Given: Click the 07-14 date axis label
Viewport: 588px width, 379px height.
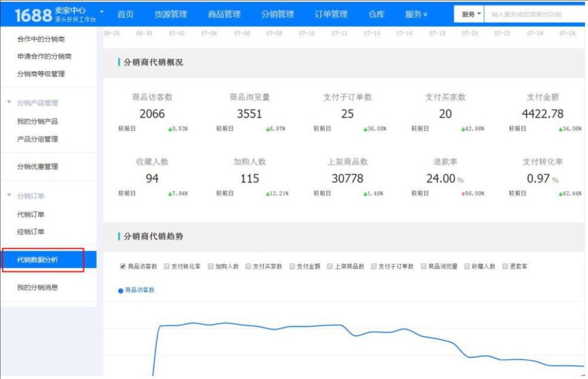Looking at the screenshot, I should point(372,33).
